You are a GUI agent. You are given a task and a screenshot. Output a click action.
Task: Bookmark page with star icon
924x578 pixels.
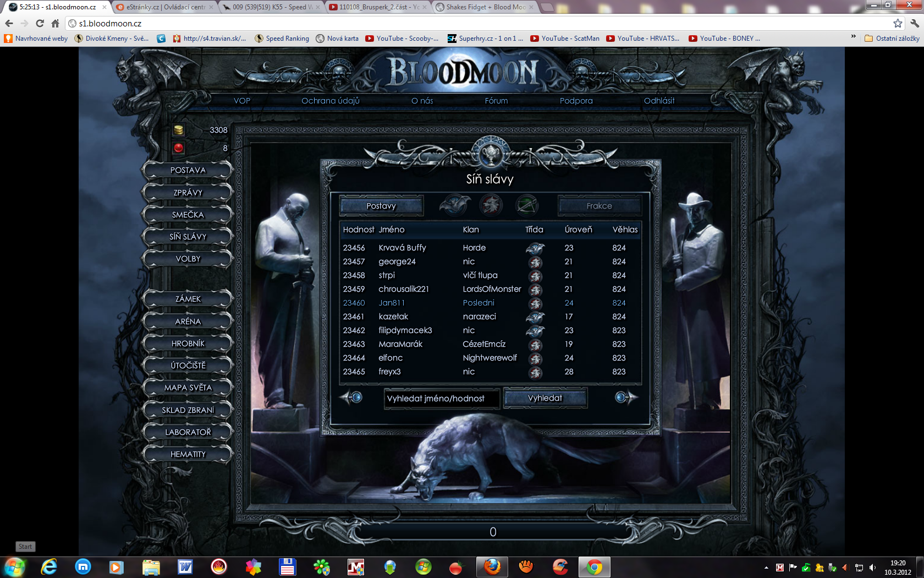click(x=898, y=23)
